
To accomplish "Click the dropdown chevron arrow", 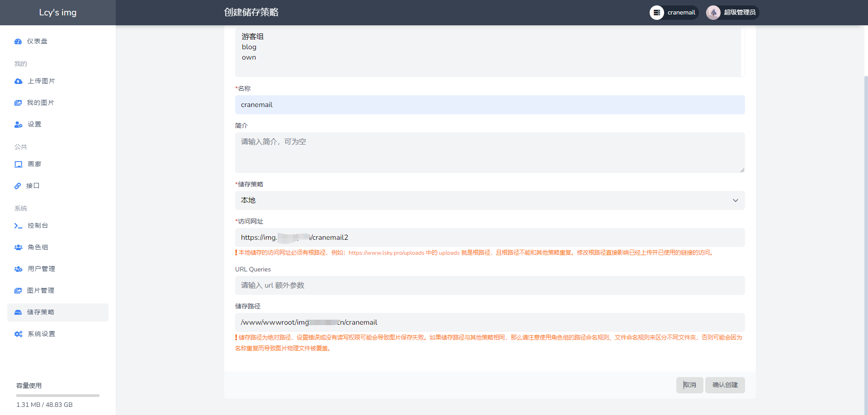I will 736,201.
